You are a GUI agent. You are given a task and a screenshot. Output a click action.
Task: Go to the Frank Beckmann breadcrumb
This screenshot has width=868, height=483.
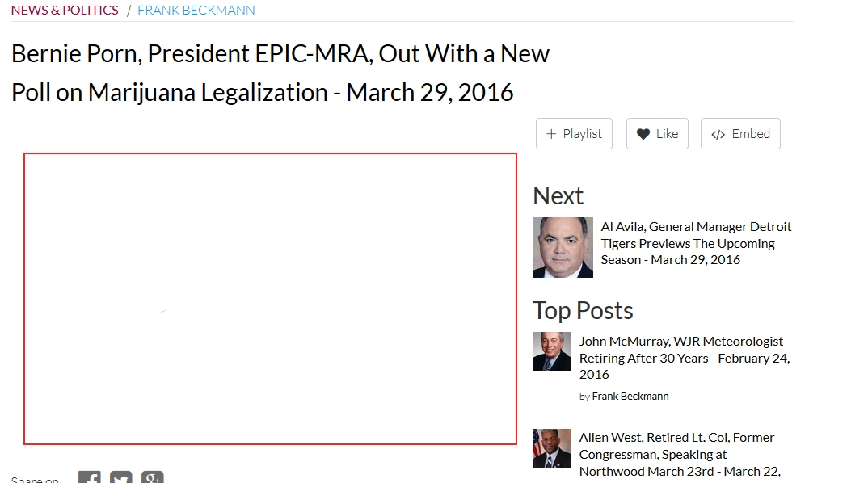tap(196, 10)
